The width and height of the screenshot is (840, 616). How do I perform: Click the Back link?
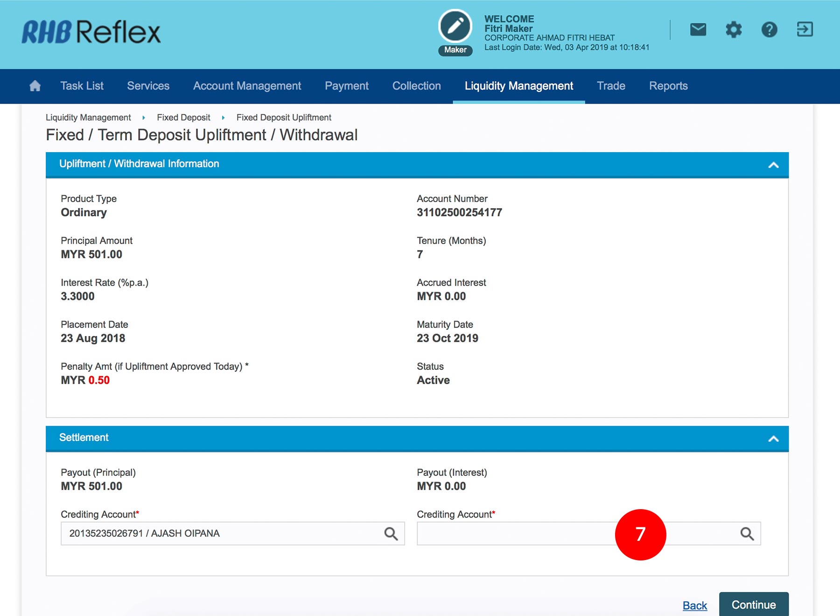click(x=694, y=605)
